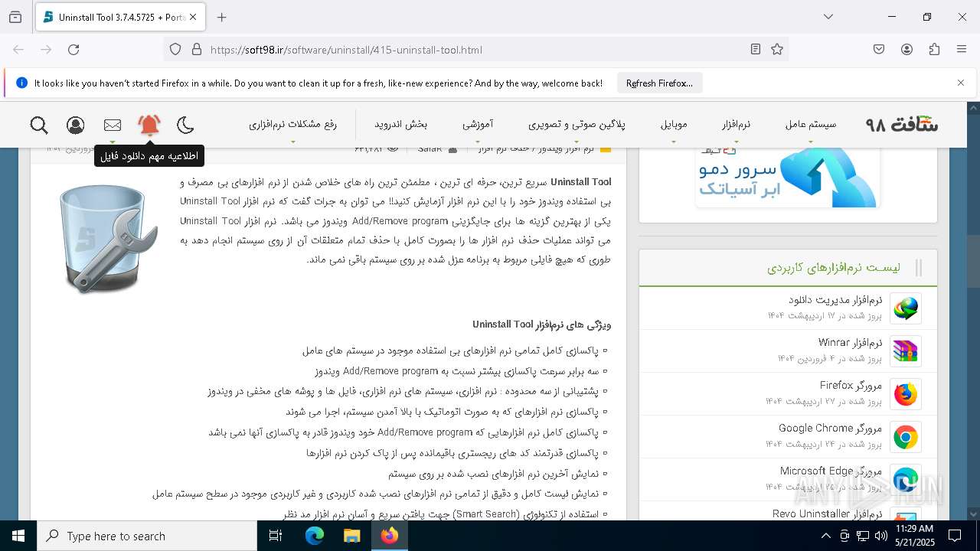Open File Explorer from the taskbar
Image resolution: width=980 pixels, height=551 pixels.
(x=351, y=536)
